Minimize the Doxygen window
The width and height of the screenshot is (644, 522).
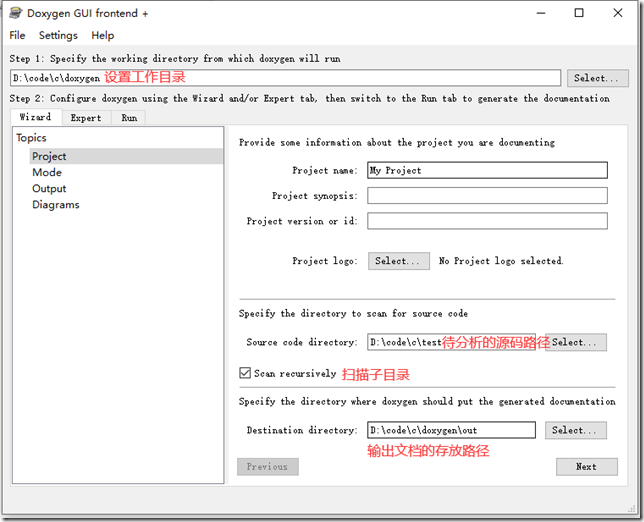tap(541, 13)
